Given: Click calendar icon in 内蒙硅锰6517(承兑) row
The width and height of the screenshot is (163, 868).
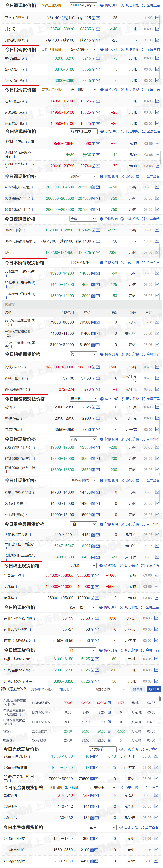Looking at the screenshot, I should 93,659.
